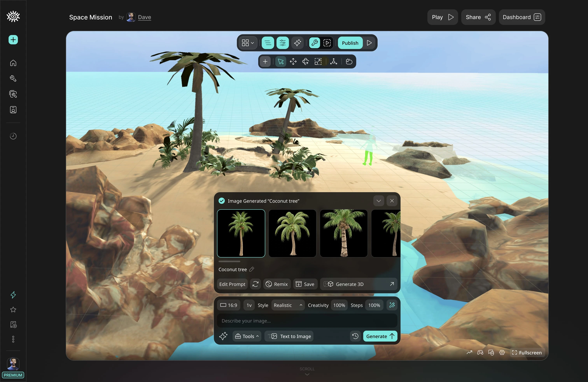Open the Realistic style dropdown
Image resolution: width=588 pixels, height=382 pixels.
[288, 305]
